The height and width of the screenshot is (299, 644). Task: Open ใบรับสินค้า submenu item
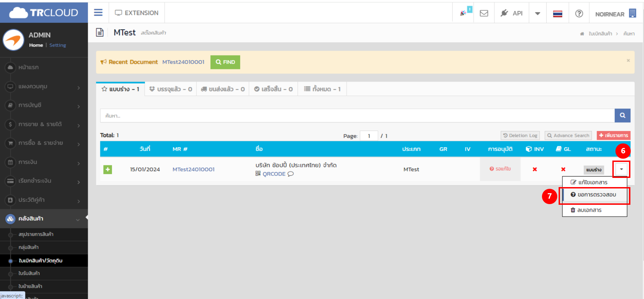[29, 273]
